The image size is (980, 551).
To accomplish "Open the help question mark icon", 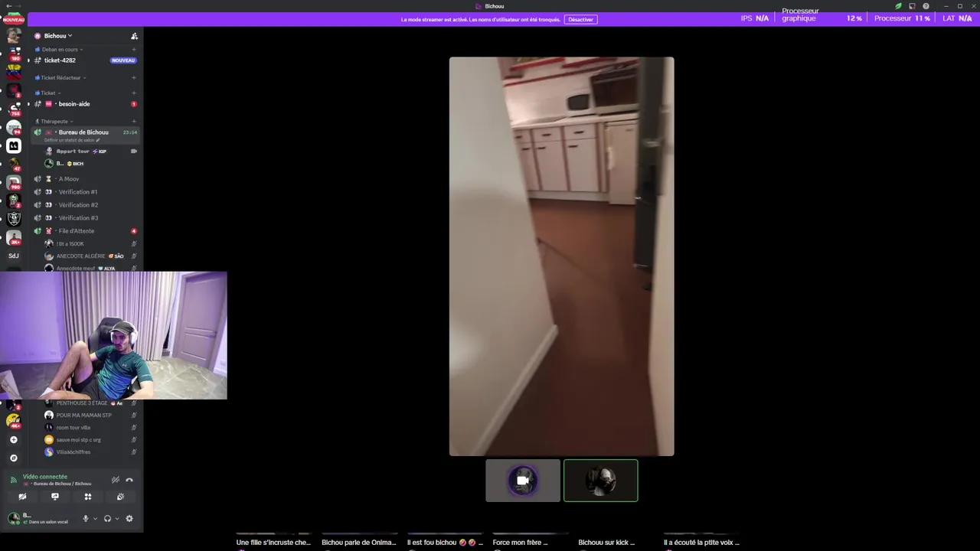I will [x=926, y=6].
